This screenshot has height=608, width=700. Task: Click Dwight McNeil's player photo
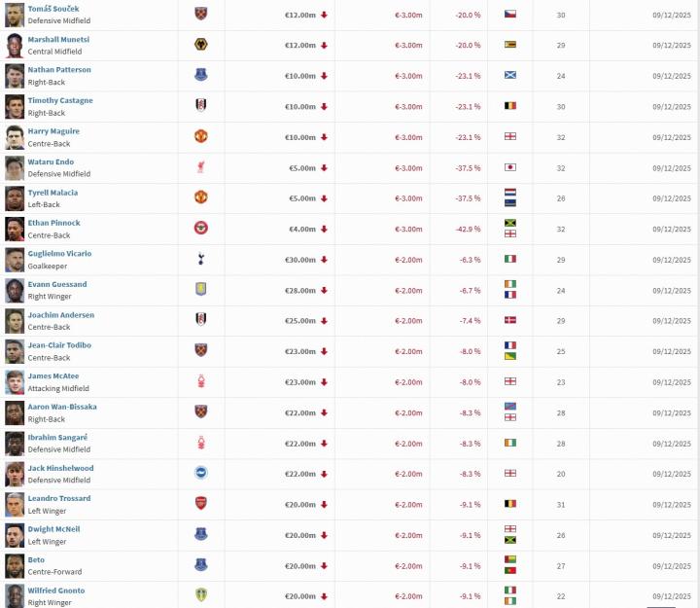click(15, 535)
